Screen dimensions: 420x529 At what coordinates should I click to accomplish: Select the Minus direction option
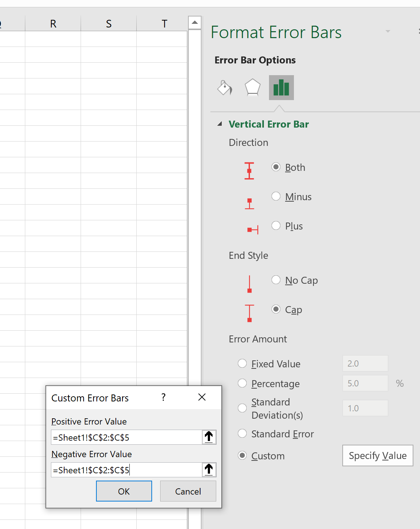click(276, 196)
